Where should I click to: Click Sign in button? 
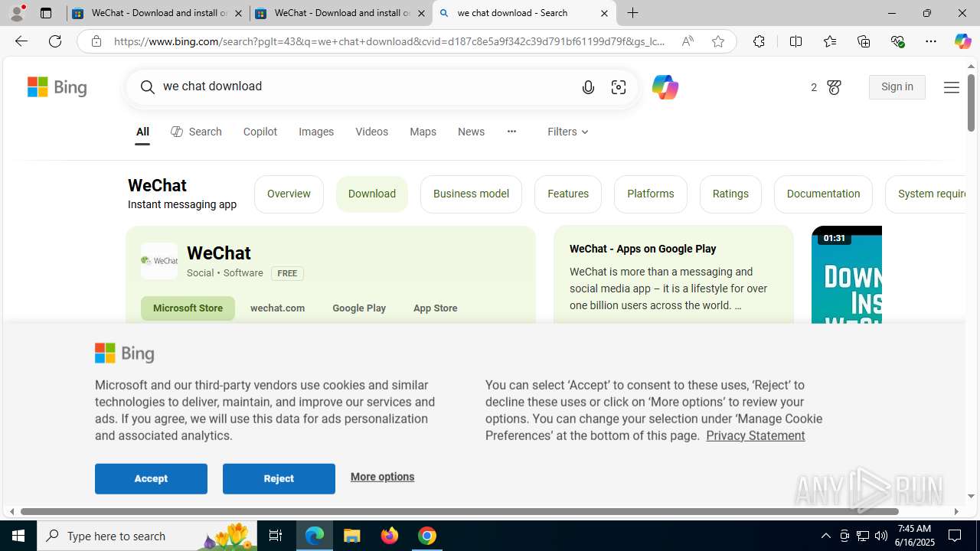click(x=897, y=87)
